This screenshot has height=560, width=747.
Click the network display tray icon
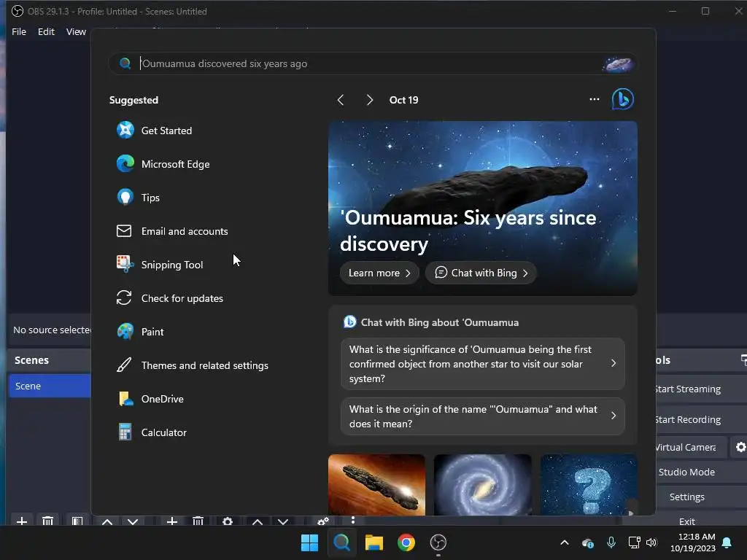pyautogui.click(x=634, y=542)
